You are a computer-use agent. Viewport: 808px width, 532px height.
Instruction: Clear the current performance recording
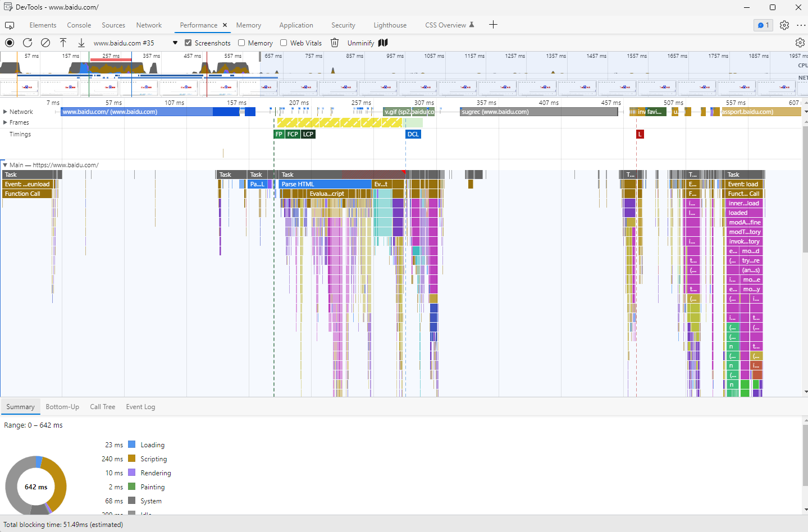[45, 43]
